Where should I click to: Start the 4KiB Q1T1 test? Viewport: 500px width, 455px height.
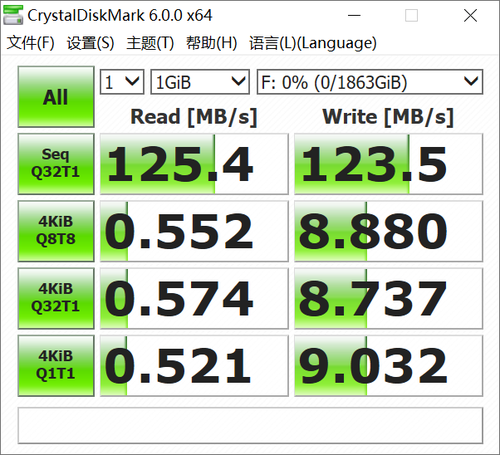pyautogui.click(x=56, y=366)
